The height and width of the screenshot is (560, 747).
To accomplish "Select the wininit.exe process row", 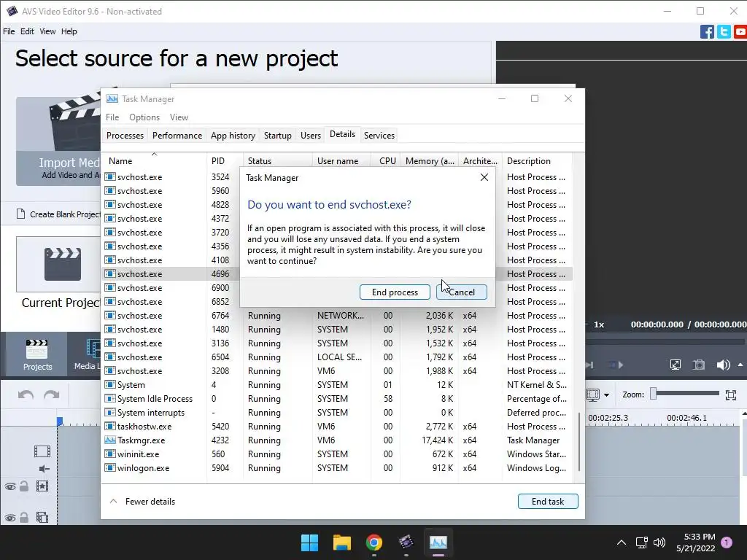I will 337,454.
